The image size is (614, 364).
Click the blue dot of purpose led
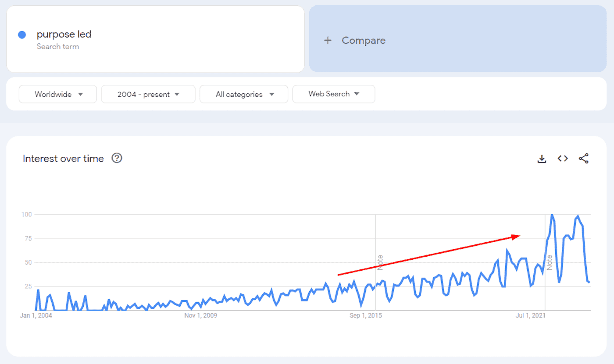pos(22,35)
